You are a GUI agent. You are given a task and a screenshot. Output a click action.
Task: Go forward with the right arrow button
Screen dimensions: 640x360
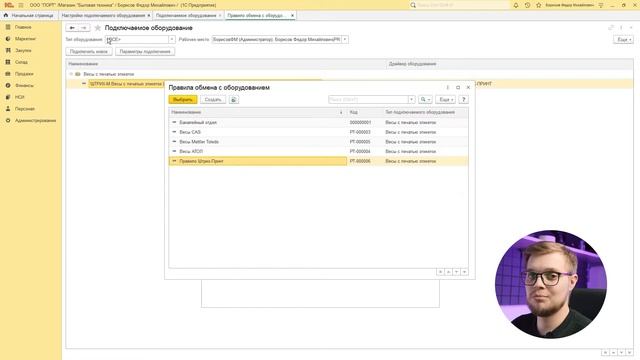(84, 28)
